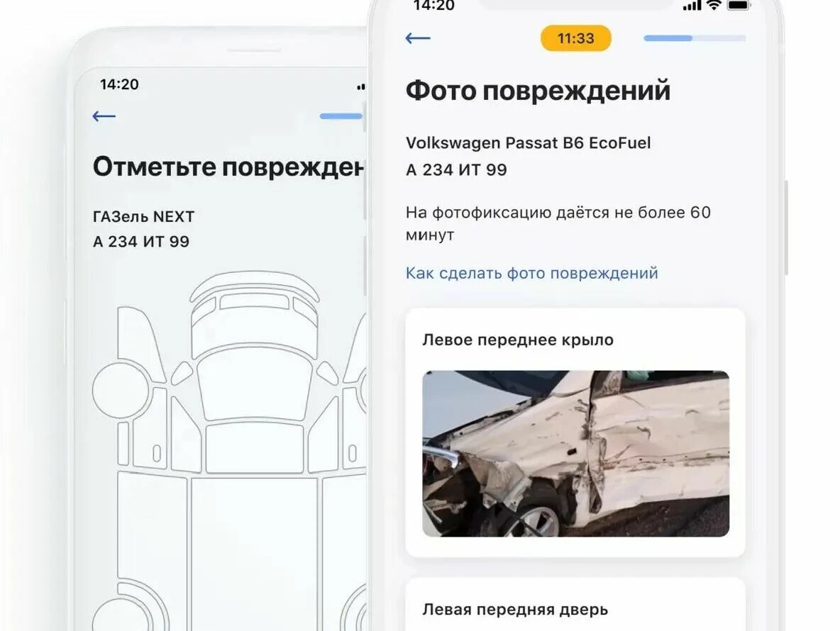This screenshot has height=631, width=840.
Task: Mark the left front fender on diagram
Action: pos(140,344)
